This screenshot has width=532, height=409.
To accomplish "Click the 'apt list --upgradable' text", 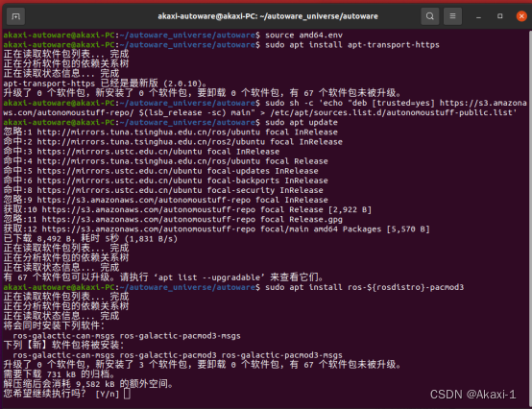I will click(x=209, y=277).
